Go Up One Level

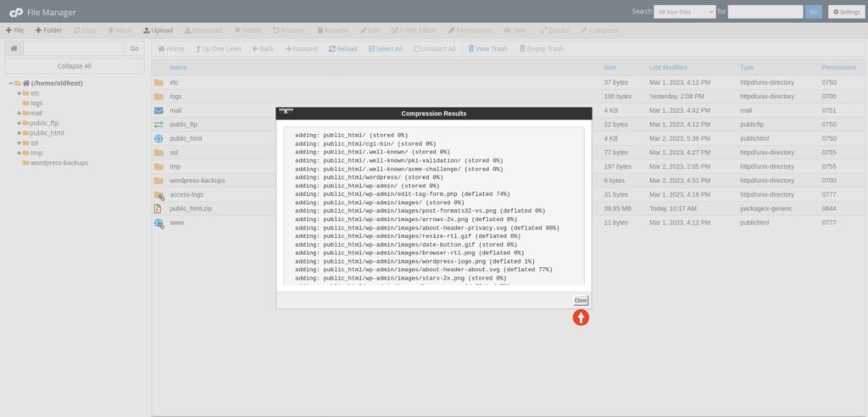tap(218, 48)
